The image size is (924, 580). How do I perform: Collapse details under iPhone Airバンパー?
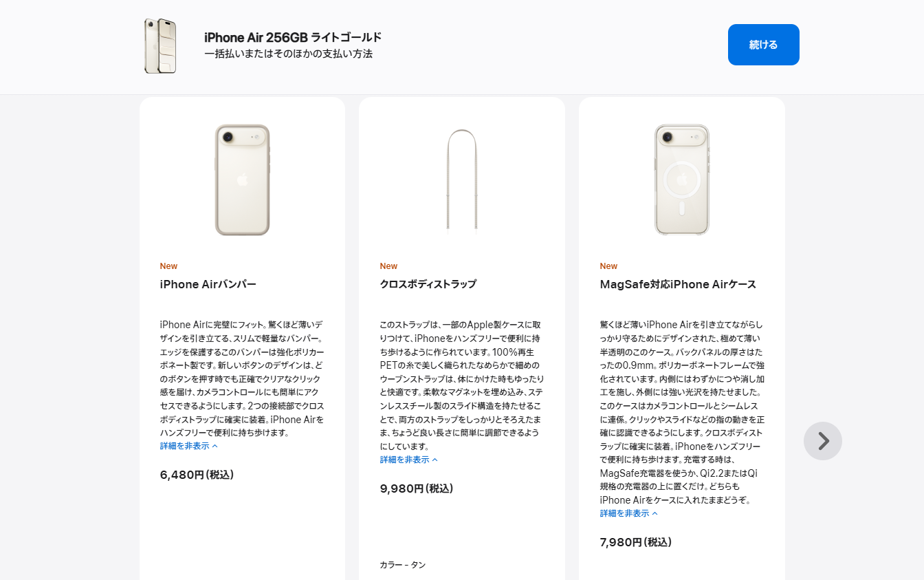[x=189, y=446]
